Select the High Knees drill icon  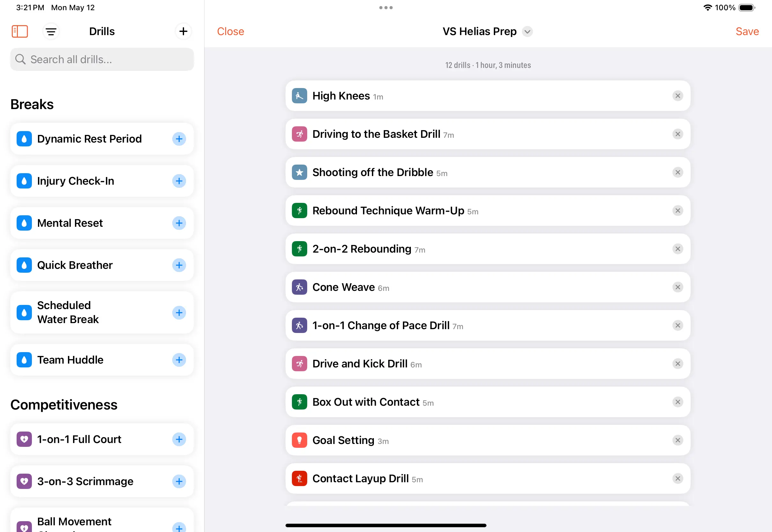[299, 96]
